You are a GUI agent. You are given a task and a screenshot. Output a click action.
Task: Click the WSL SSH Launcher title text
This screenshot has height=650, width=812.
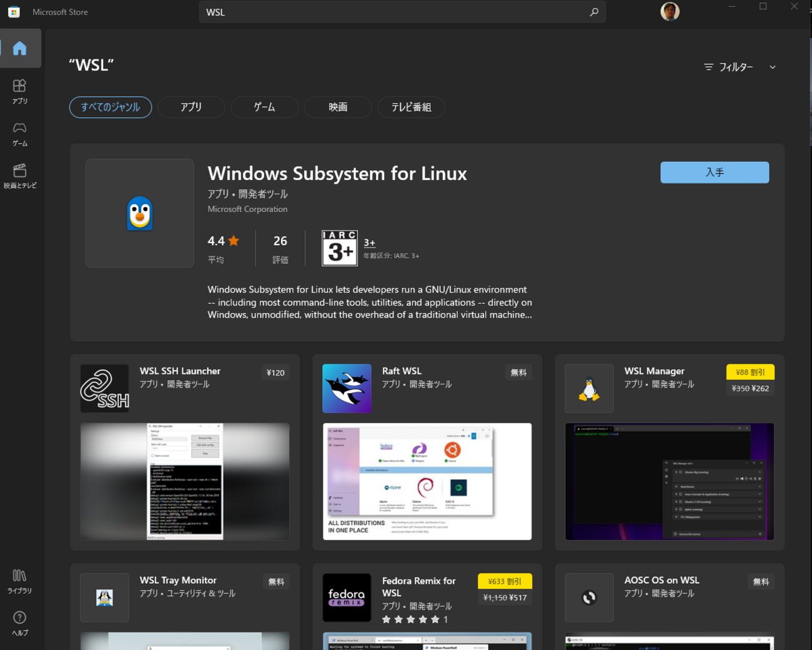180,371
